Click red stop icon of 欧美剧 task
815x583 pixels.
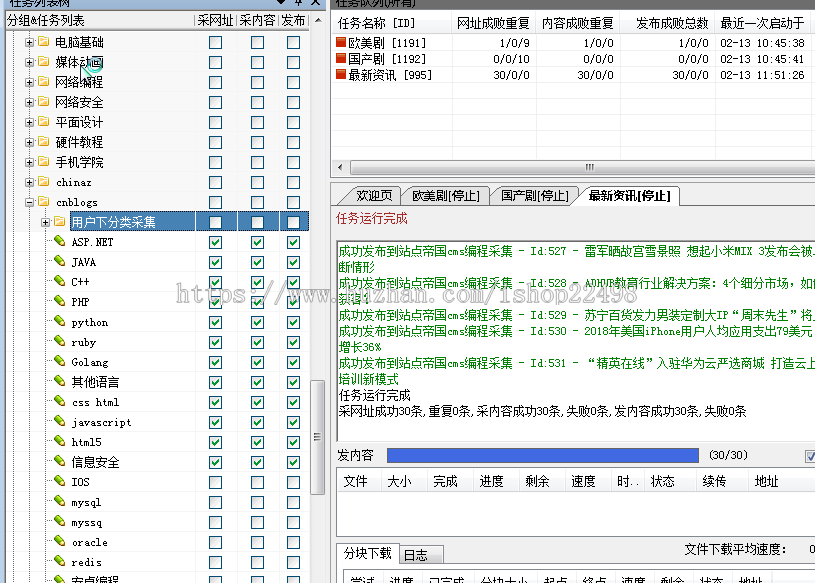tap(341, 42)
